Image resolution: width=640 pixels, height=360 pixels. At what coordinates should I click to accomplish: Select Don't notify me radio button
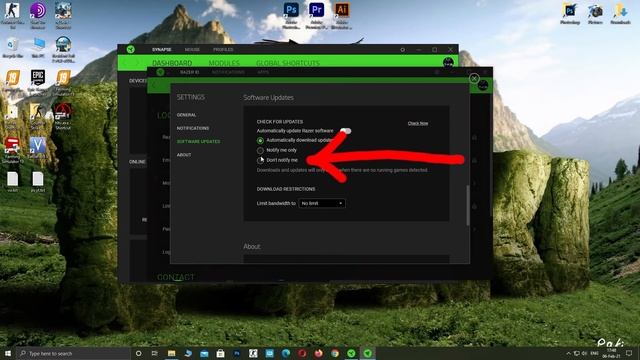(260, 160)
